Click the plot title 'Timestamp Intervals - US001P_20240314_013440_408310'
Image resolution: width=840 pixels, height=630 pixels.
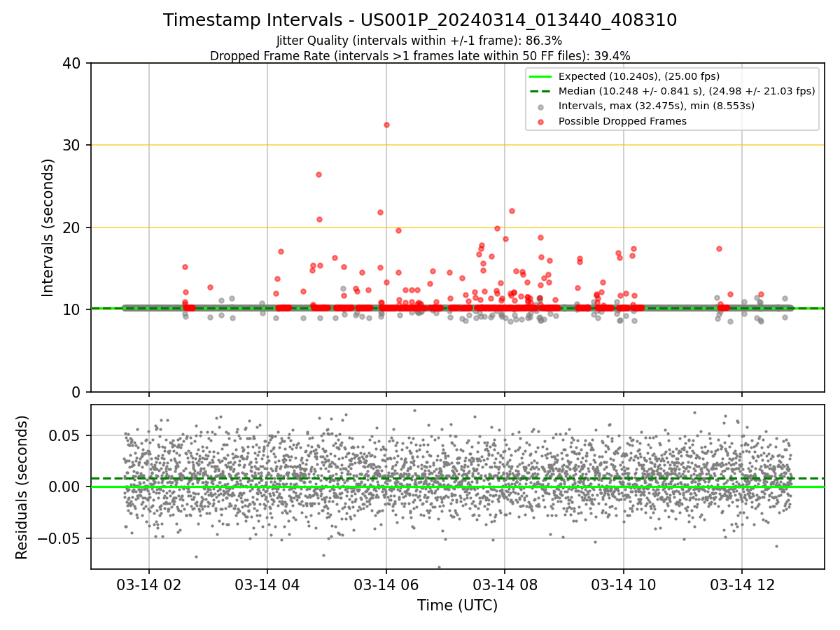pyautogui.click(x=420, y=20)
